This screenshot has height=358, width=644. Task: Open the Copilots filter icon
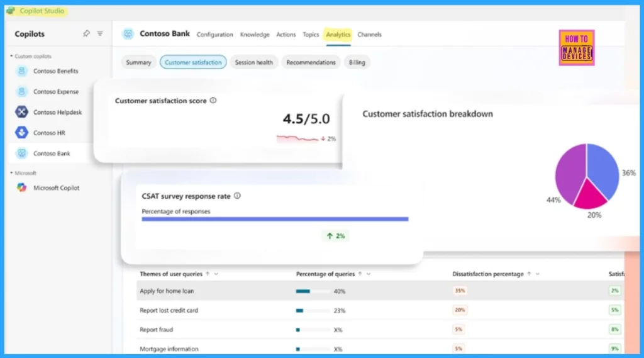(100, 34)
